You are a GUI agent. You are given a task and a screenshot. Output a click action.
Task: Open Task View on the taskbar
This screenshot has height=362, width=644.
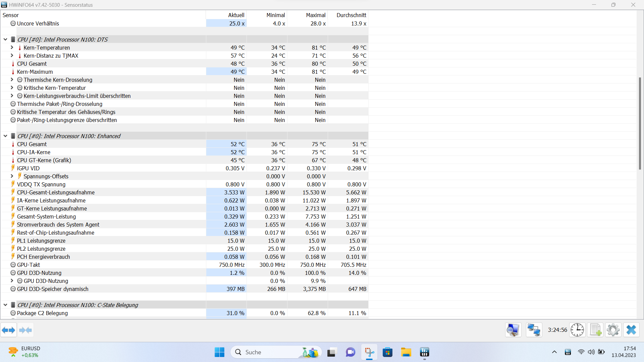(x=331, y=352)
